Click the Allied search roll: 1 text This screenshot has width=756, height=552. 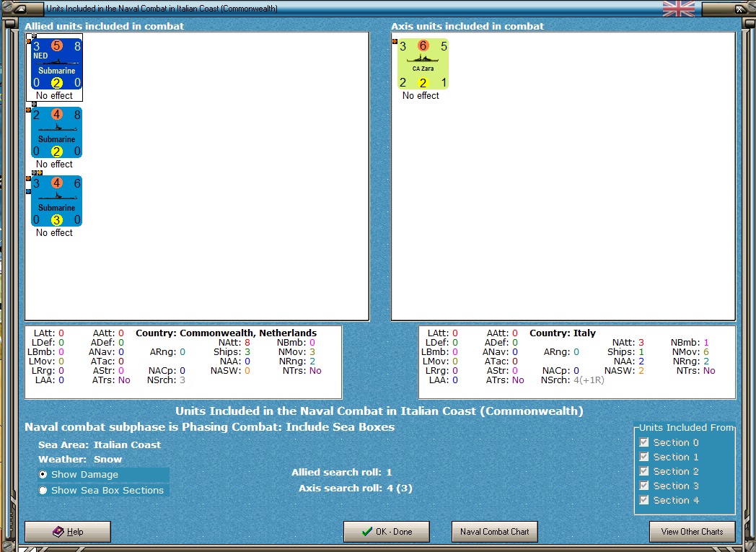tap(341, 473)
